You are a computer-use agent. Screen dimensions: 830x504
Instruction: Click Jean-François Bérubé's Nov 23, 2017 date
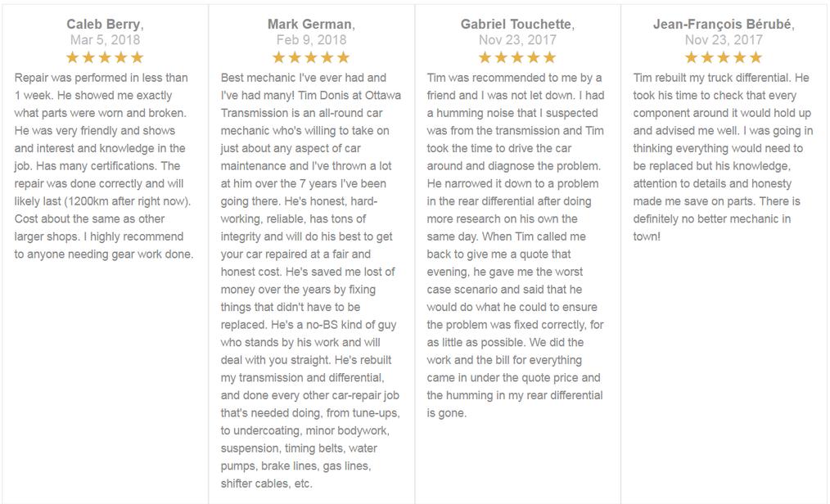(x=724, y=39)
